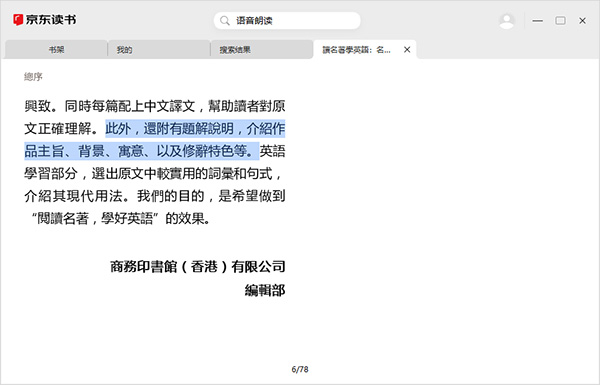Click the 京东读书 logo icon
600x385 pixels.
[18, 20]
